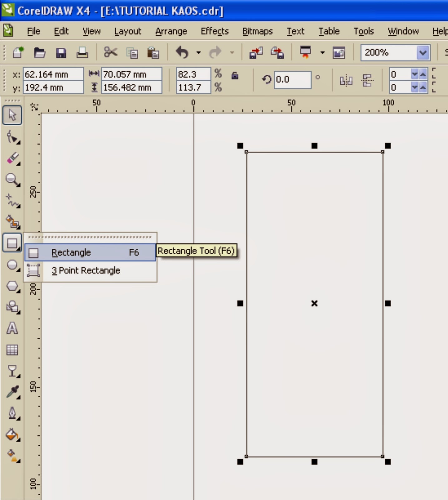Open the Table menu

tap(329, 31)
